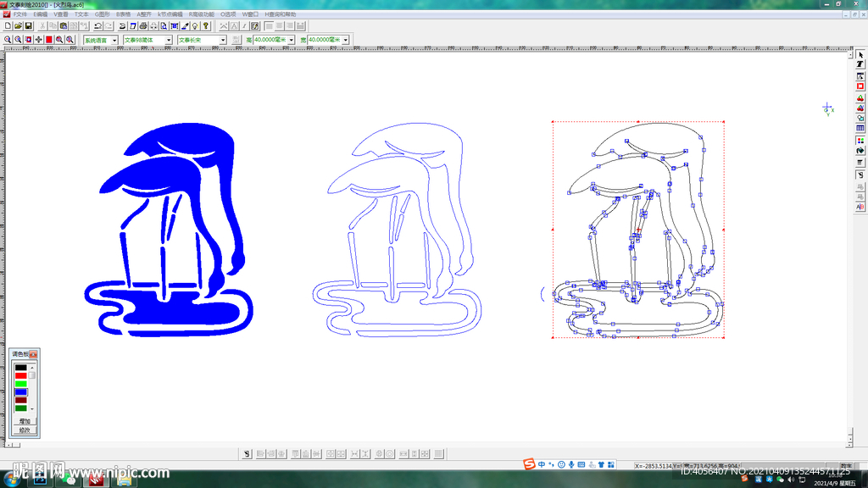Select the Text (T) tool in right toolbar
Image resolution: width=868 pixels, height=488 pixels.
point(860,65)
